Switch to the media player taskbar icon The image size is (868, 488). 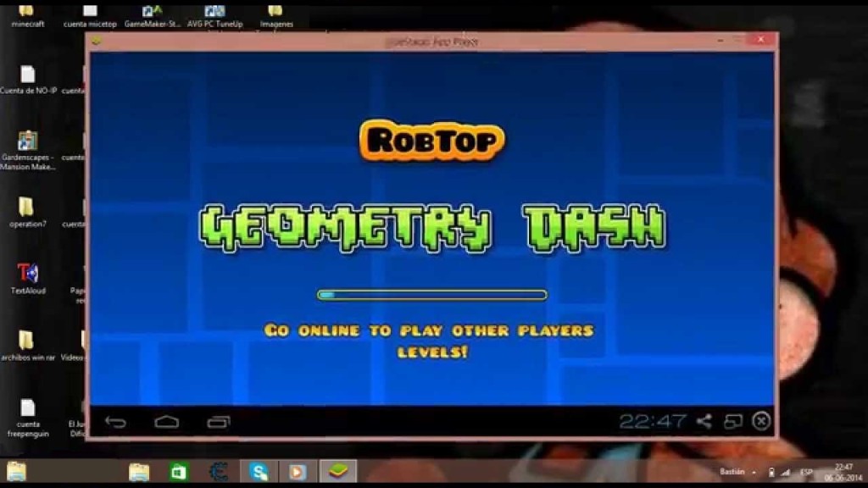[298, 472]
